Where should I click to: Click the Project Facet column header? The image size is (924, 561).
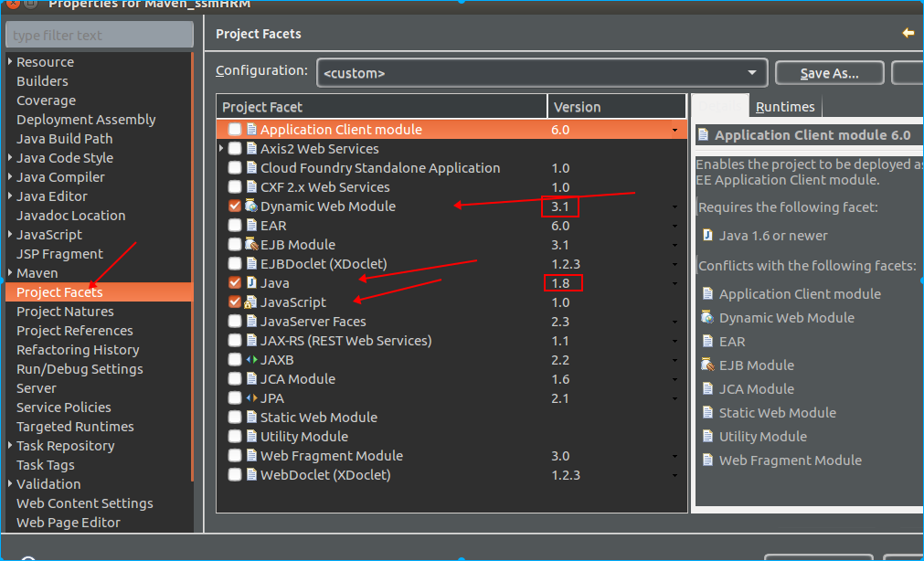pos(382,107)
